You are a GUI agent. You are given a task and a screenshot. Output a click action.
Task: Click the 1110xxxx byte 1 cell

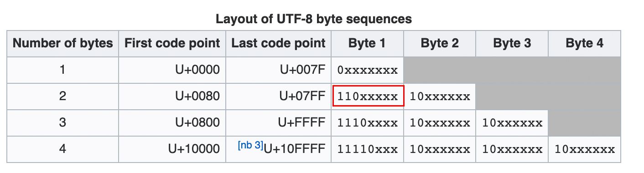tap(367, 123)
